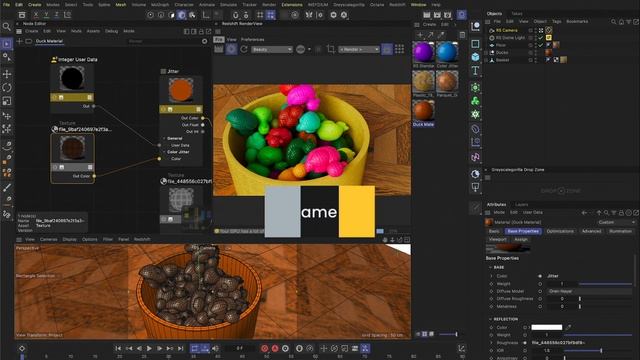Toggle green checkmark of RS Dome Light
Viewport: 640px width, 360px height.
tap(541, 38)
